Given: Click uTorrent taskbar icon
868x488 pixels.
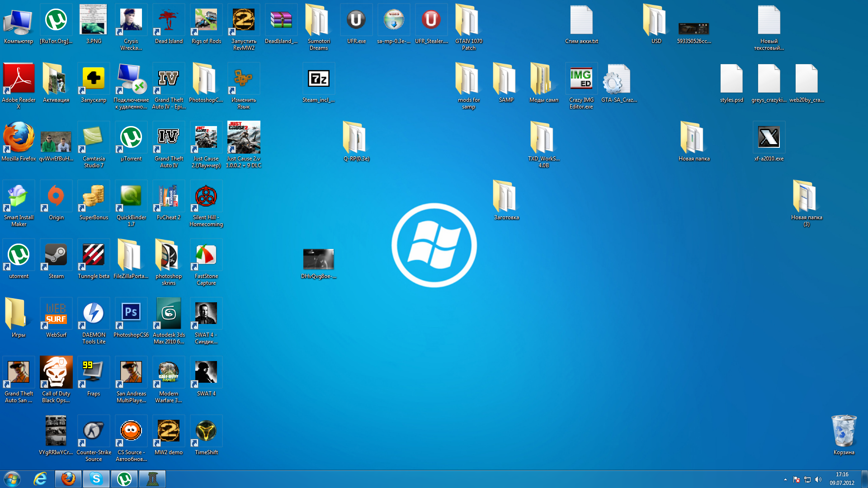Looking at the screenshot, I should 125,479.
